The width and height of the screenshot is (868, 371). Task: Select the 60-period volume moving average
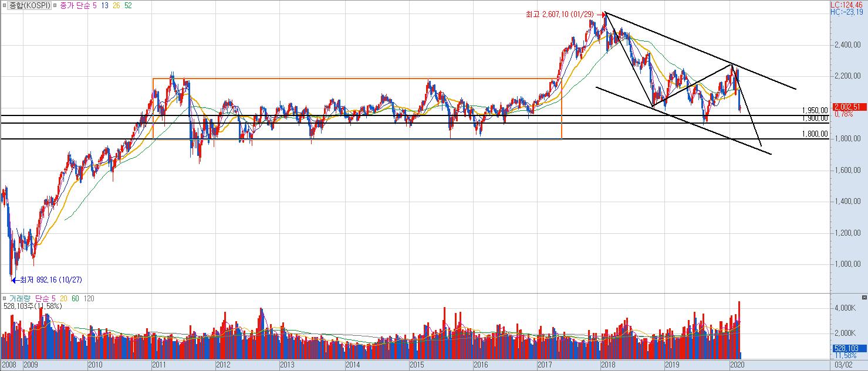(76, 299)
